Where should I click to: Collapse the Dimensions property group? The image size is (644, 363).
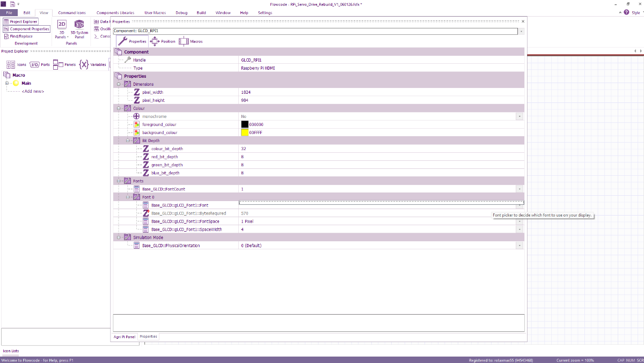118,84
